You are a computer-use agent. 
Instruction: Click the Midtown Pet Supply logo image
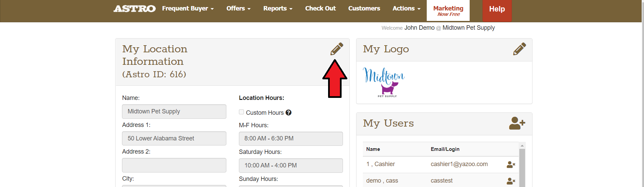[x=384, y=82]
